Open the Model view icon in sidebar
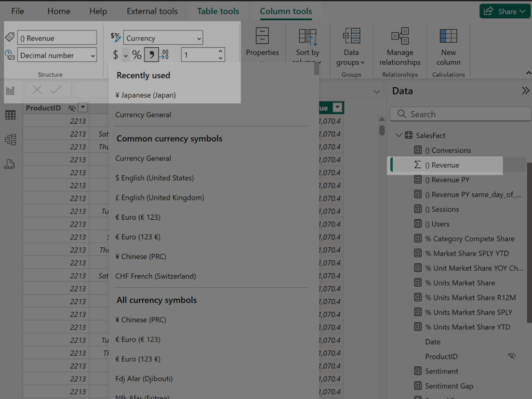 (10, 139)
